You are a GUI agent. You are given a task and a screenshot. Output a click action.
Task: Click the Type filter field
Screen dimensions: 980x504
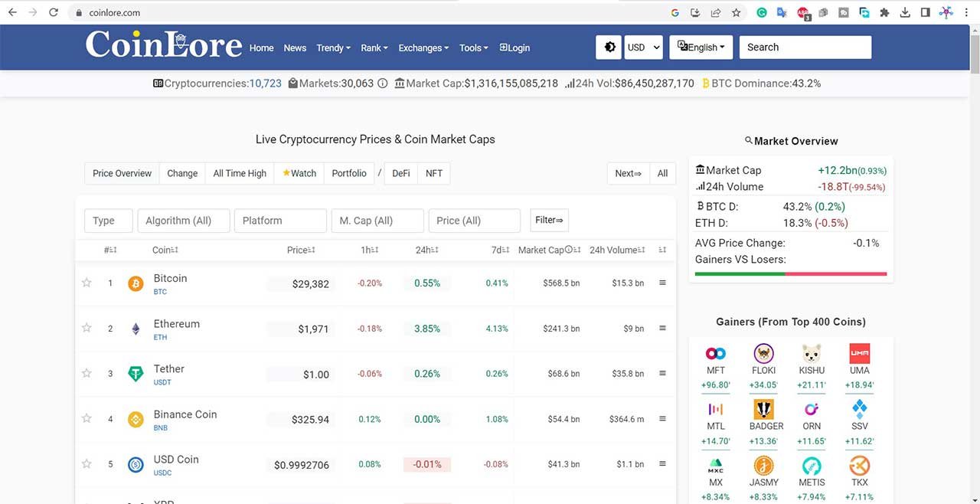click(109, 221)
